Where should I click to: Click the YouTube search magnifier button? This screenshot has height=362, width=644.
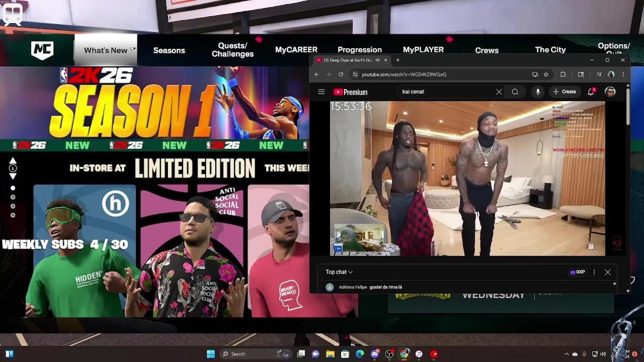tap(515, 92)
